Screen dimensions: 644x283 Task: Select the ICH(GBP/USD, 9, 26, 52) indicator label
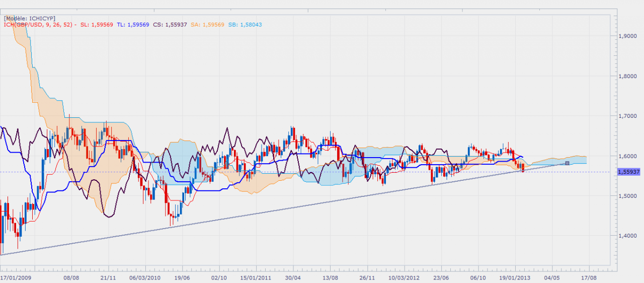tap(38, 24)
